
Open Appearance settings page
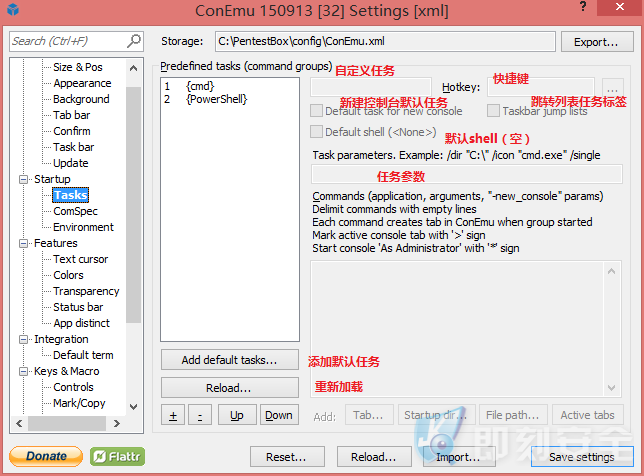tap(82, 83)
